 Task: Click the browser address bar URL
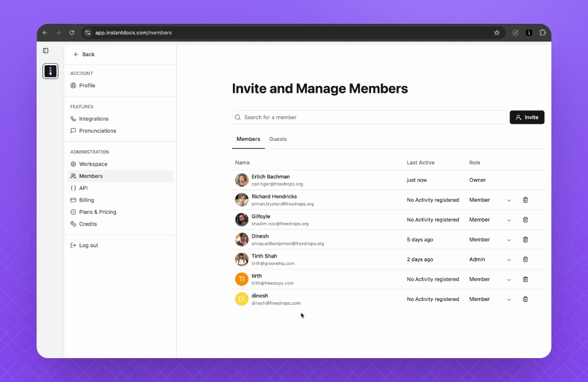(134, 32)
